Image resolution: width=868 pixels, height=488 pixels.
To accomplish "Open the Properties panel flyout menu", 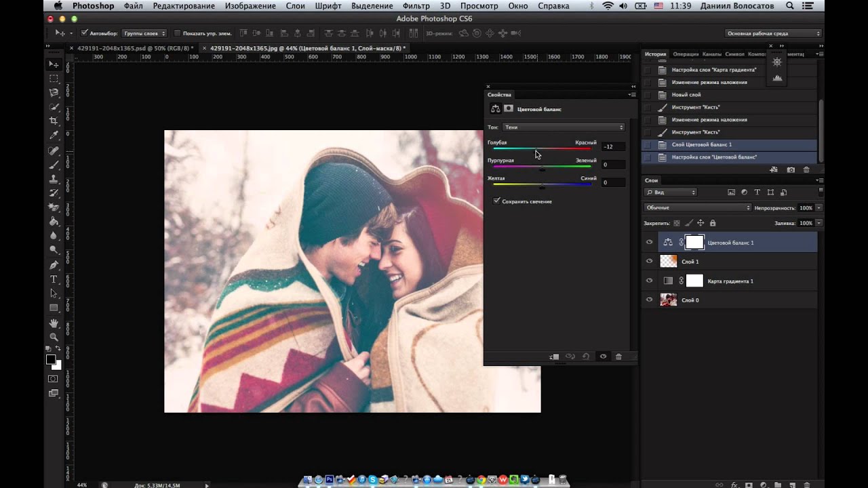I will [633, 95].
